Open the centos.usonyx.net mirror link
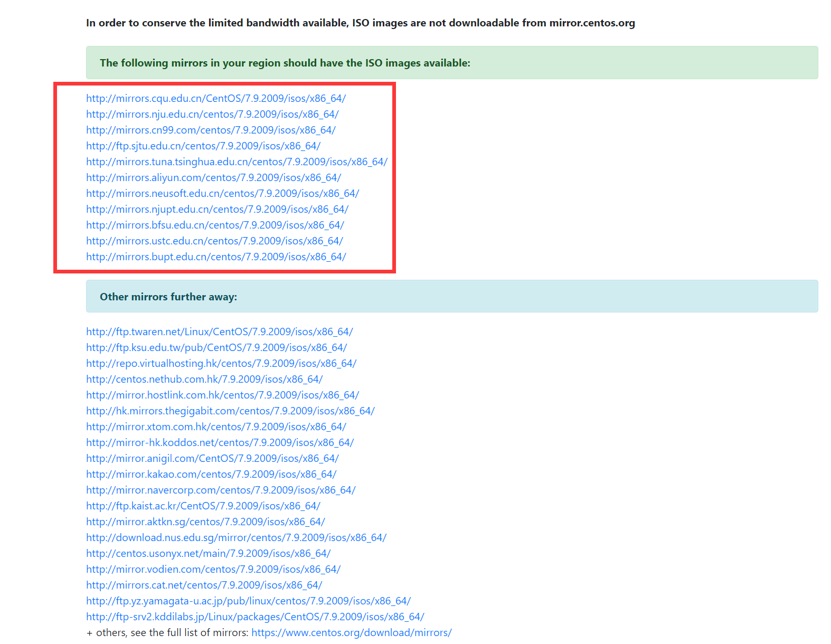 (x=208, y=553)
